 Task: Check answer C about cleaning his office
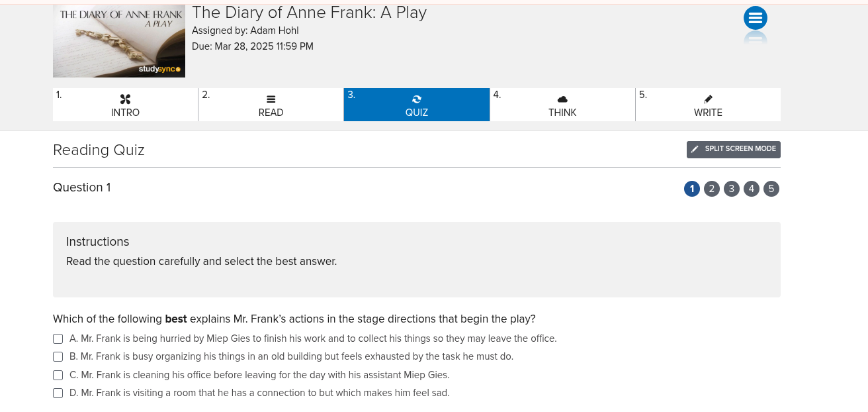[x=58, y=376]
